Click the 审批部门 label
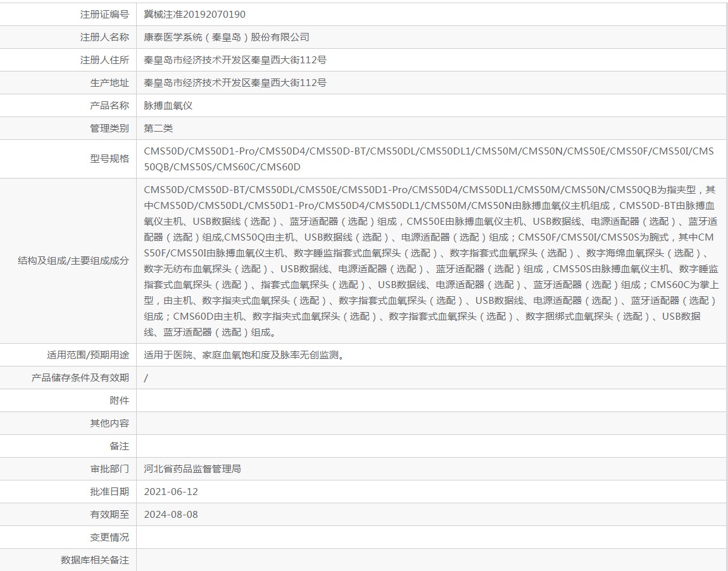728x571 pixels. pos(110,469)
